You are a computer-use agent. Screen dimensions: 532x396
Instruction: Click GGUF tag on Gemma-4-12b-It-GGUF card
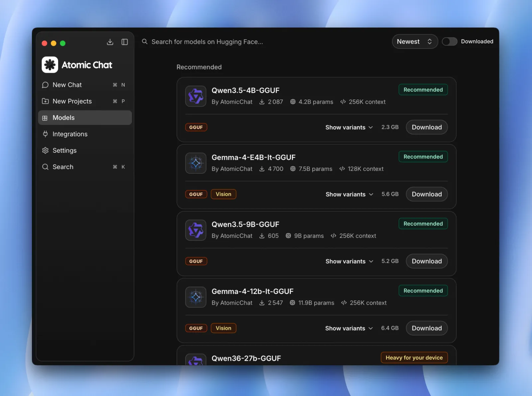coord(196,328)
